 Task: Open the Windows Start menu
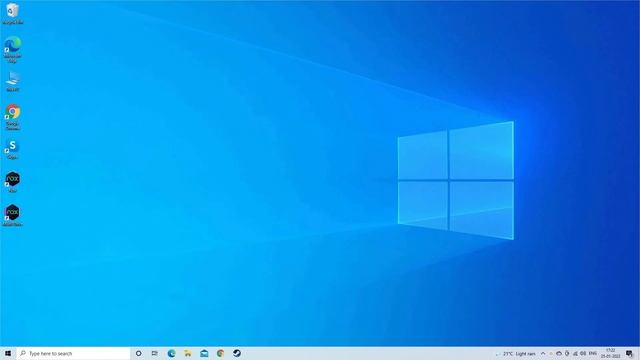click(8, 353)
